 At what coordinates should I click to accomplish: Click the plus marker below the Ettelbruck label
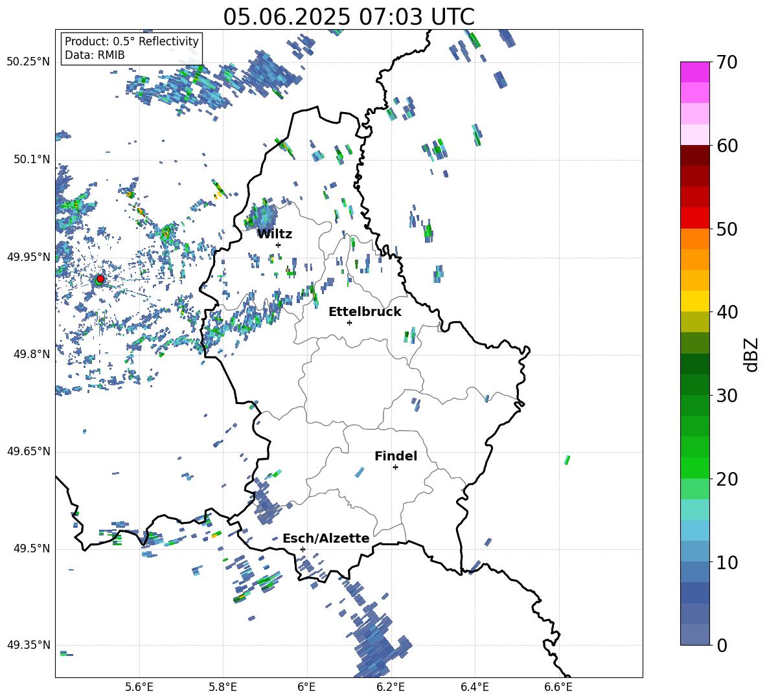coord(349,322)
